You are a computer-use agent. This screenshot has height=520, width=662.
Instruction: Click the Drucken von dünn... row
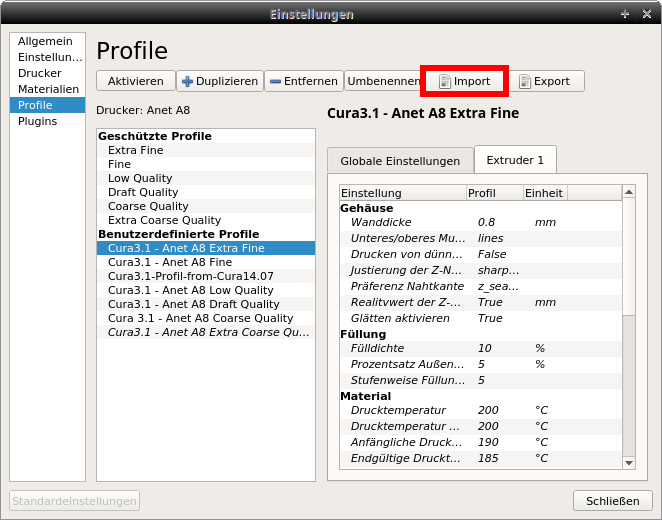point(480,255)
